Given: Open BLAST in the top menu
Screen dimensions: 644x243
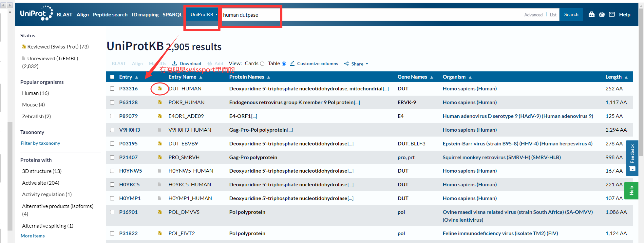Looking at the screenshot, I should pyautogui.click(x=64, y=14).
